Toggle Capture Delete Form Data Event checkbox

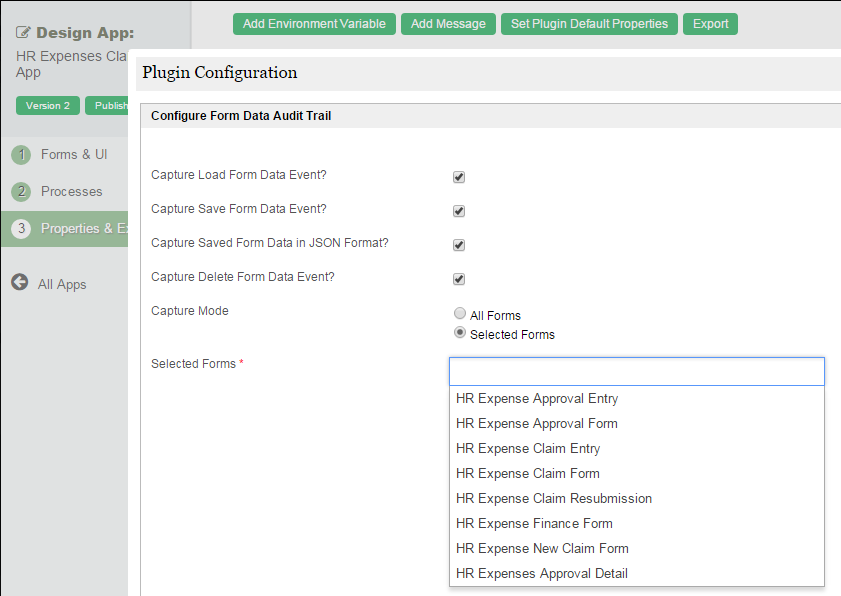click(x=459, y=279)
